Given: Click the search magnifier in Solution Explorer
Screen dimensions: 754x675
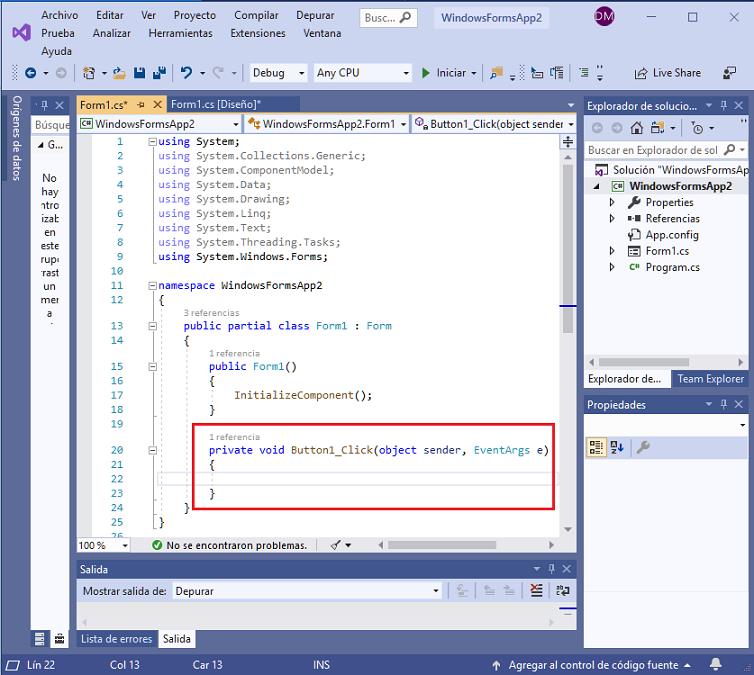Looking at the screenshot, I should [729, 150].
